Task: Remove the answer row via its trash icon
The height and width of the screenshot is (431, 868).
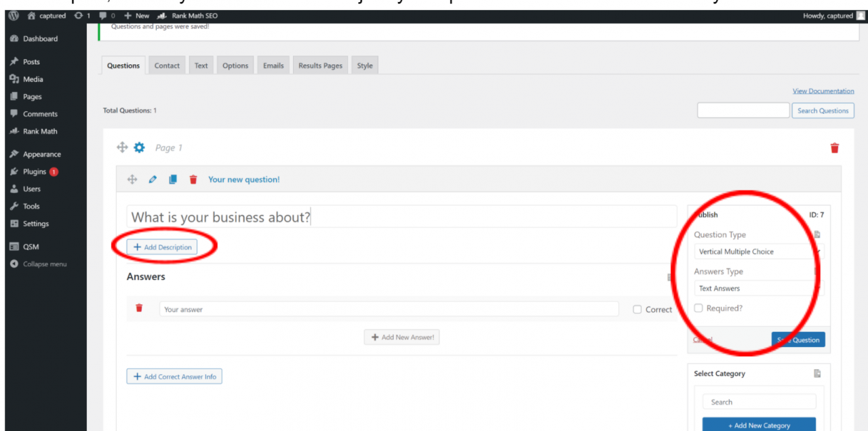Action: pos(139,308)
